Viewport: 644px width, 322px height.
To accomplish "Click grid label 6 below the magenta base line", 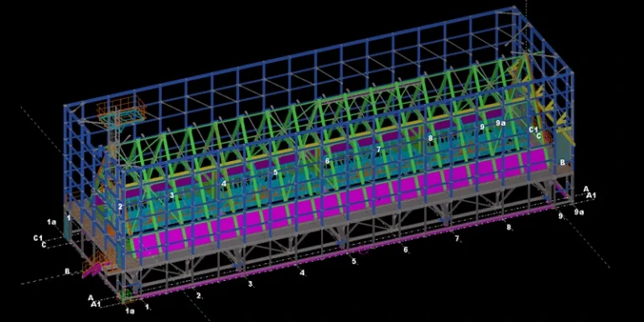I will click(405, 249).
